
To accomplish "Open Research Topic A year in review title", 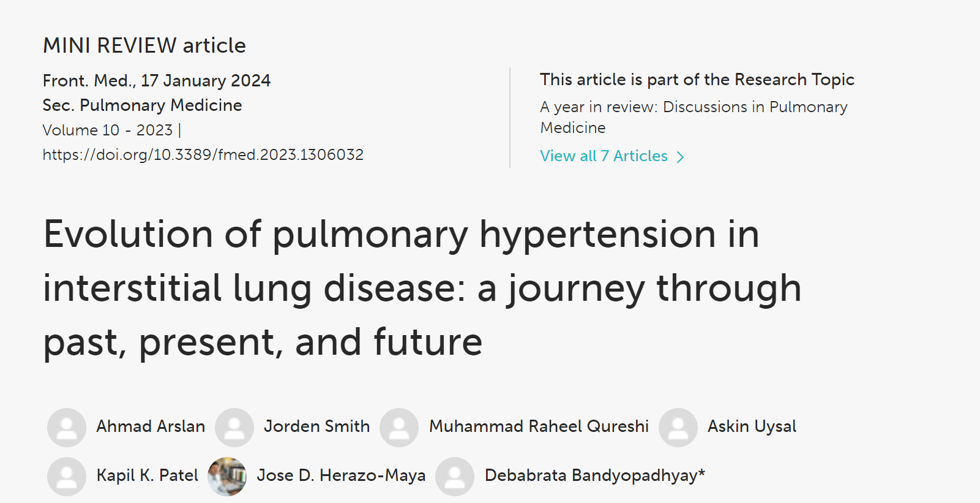I will point(694,117).
